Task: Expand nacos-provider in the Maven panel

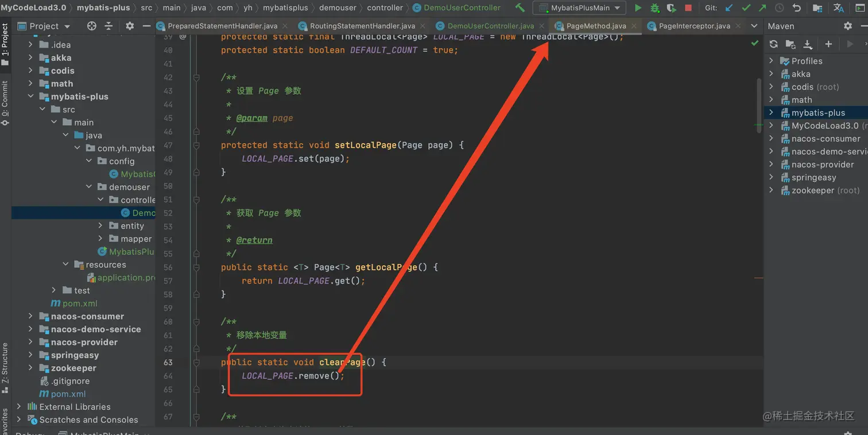Action: point(771,165)
